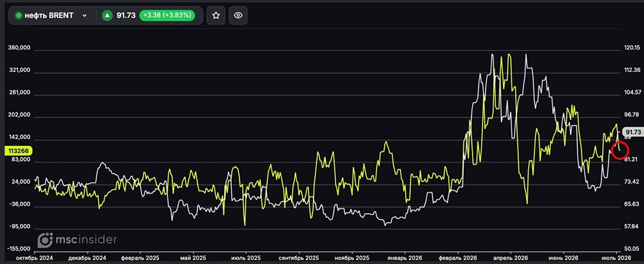
Task: Click the 96.78 right-axis price label
Action: tap(632, 114)
